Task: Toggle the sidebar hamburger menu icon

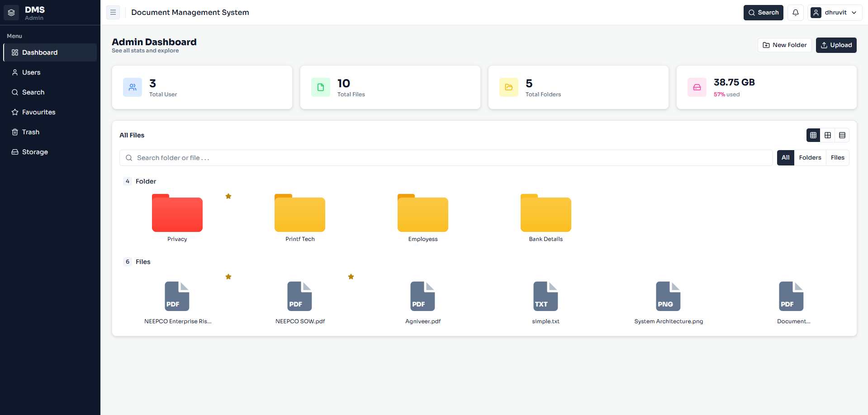Action: tap(113, 13)
